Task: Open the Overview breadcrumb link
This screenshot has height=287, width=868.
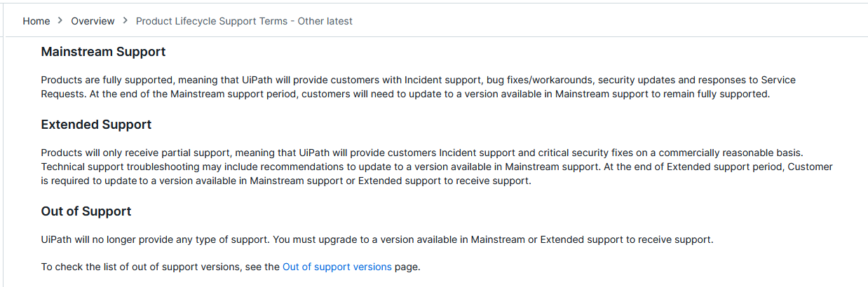Action: click(93, 21)
